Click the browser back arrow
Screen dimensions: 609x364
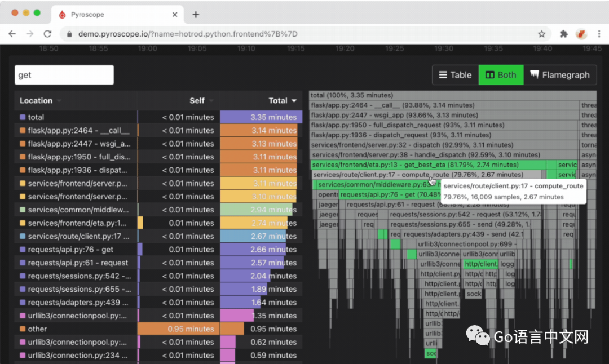tap(12, 34)
